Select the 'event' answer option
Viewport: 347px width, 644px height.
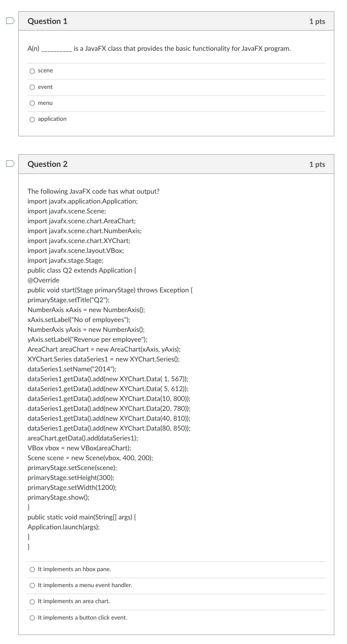point(32,86)
